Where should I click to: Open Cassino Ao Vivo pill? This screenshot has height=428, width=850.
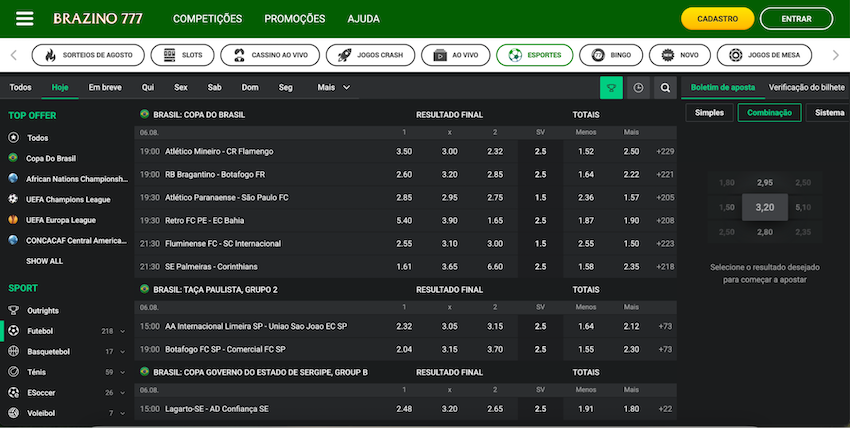[270, 55]
